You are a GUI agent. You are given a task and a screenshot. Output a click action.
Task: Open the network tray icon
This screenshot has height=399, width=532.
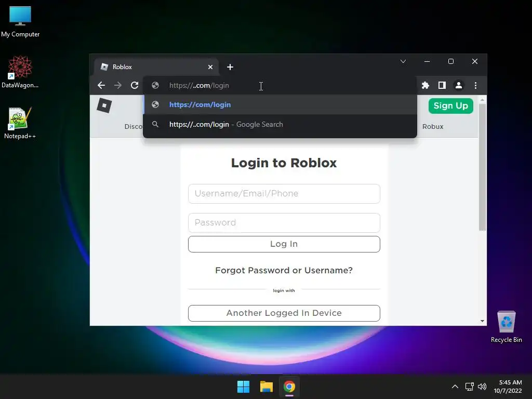coord(469,387)
